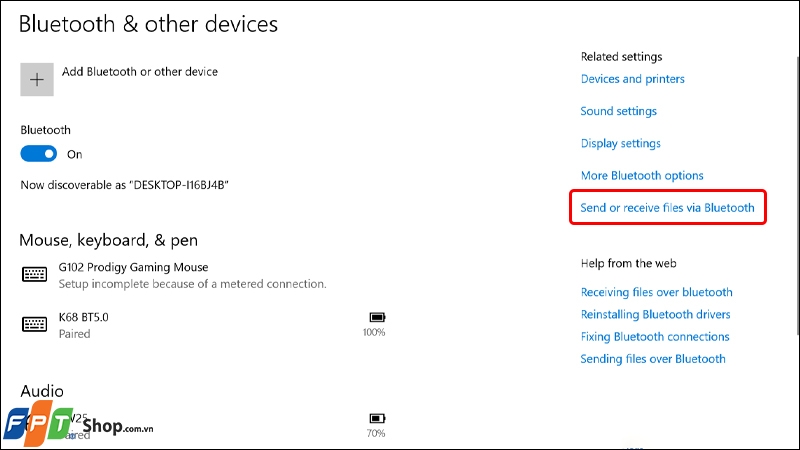The width and height of the screenshot is (800, 450).
Task: Open More Bluetooth options
Action: [x=642, y=176]
